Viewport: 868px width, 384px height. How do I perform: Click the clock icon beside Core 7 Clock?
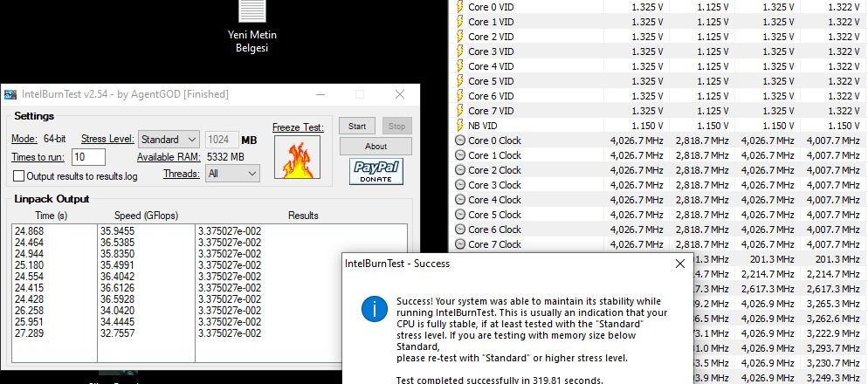tap(460, 244)
